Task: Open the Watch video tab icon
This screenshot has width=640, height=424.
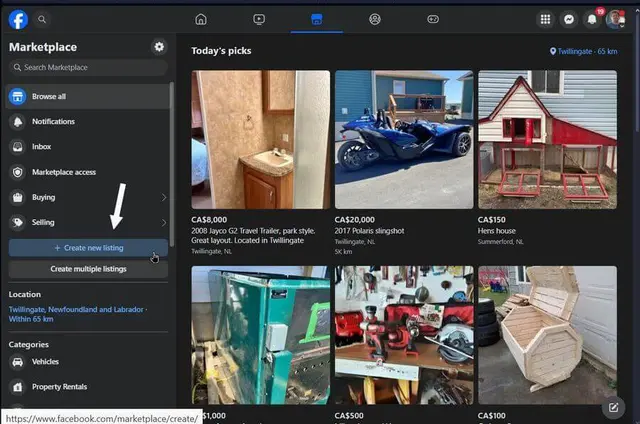Action: pyautogui.click(x=259, y=19)
